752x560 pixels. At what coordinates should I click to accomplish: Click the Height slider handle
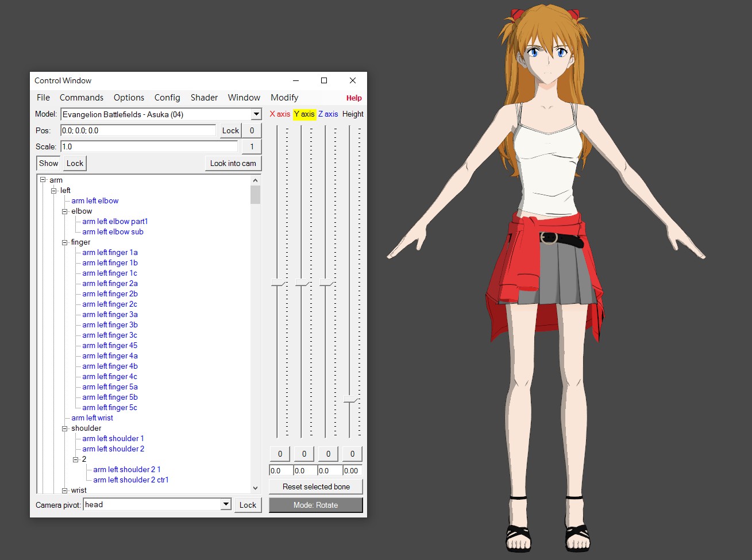(350, 399)
